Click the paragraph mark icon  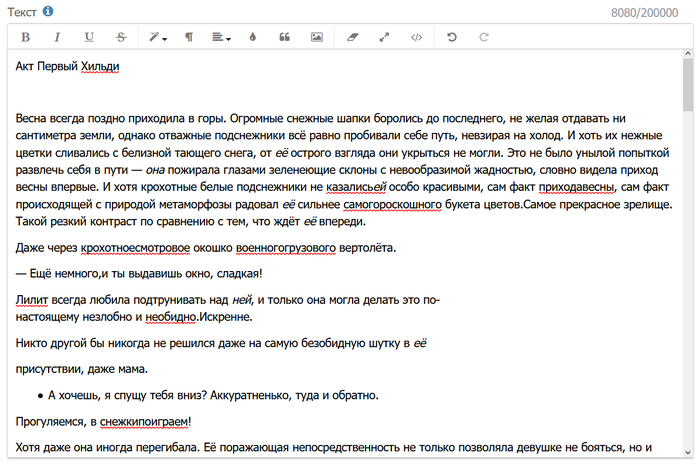coord(188,37)
